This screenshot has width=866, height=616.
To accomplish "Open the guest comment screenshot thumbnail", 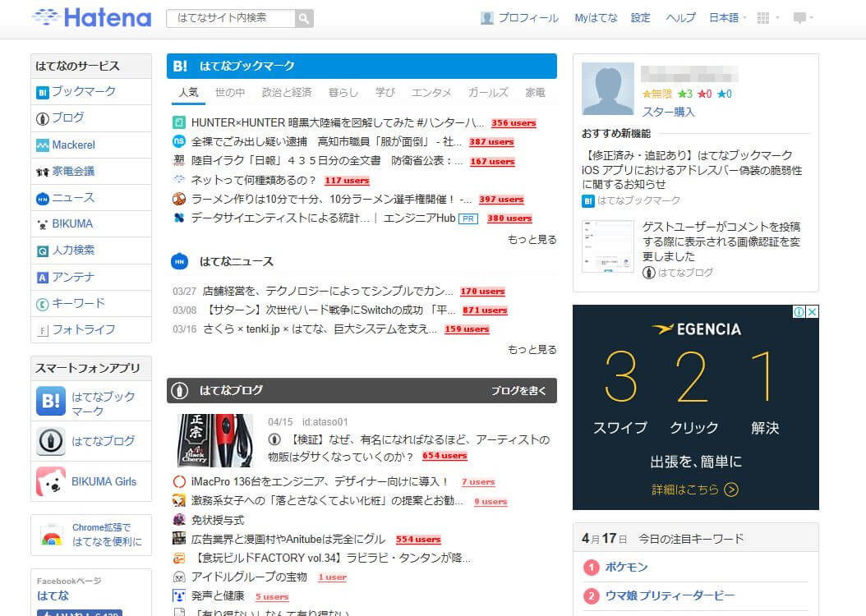I will pyautogui.click(x=607, y=246).
